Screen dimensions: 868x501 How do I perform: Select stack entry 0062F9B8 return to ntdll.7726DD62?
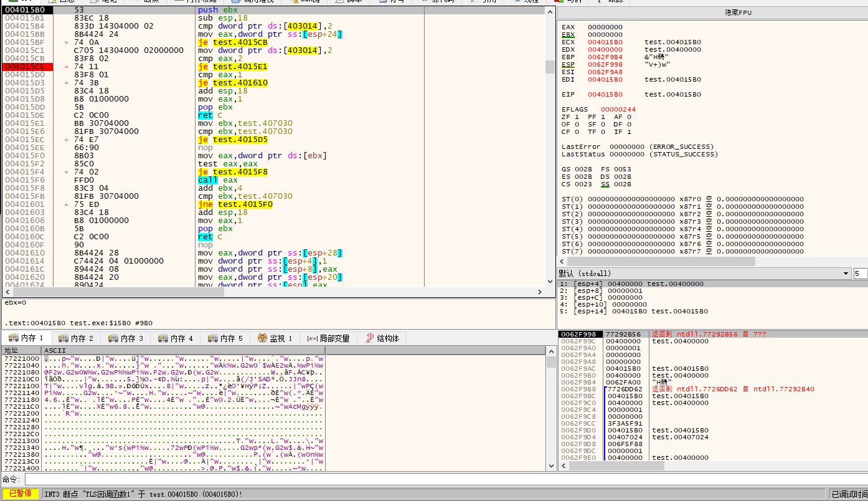tap(712, 389)
